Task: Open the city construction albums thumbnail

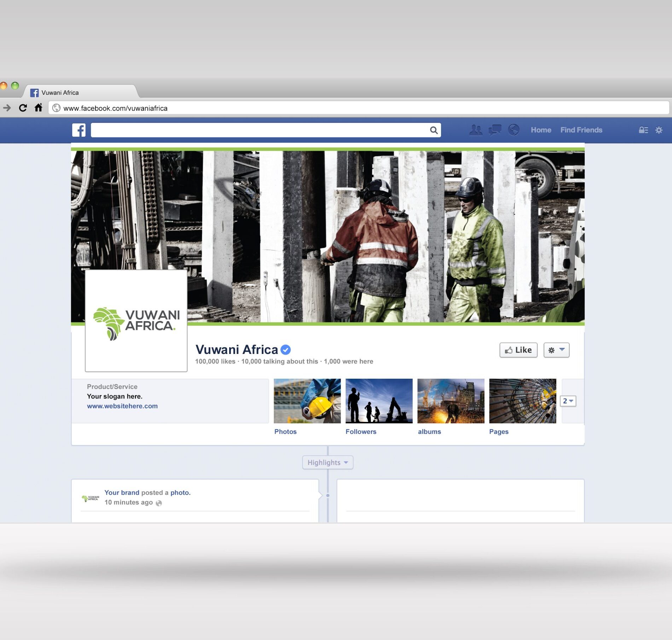Action: [451, 401]
